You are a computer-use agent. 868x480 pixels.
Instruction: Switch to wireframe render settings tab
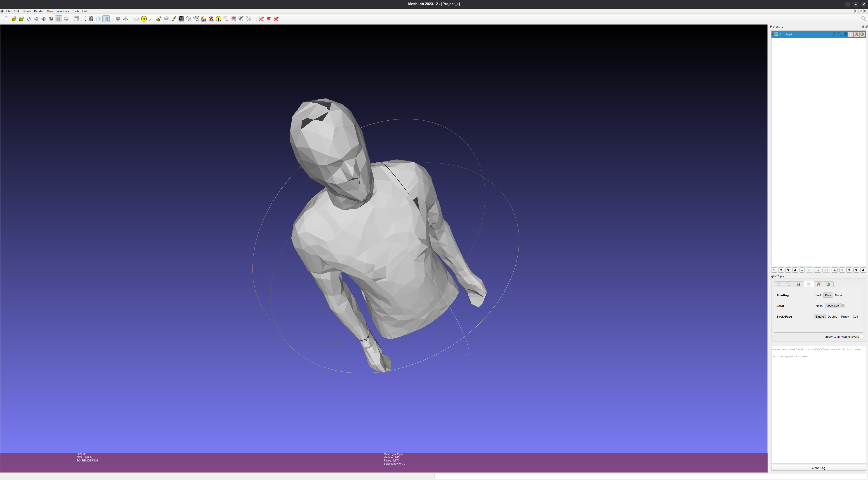click(x=798, y=284)
